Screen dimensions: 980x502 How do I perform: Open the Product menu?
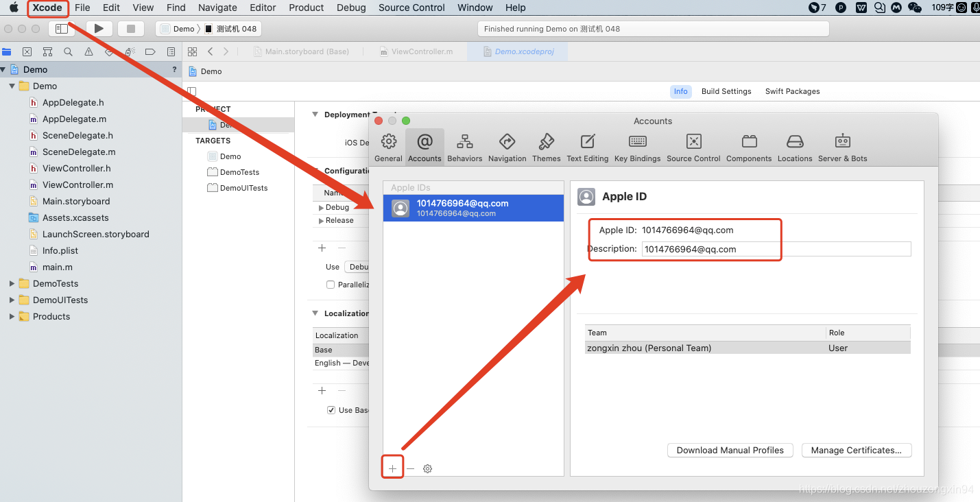(306, 8)
